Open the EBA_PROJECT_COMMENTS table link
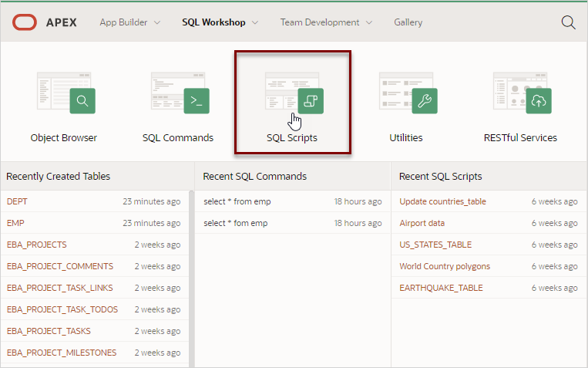Viewport: 588px width, 368px height. click(59, 266)
